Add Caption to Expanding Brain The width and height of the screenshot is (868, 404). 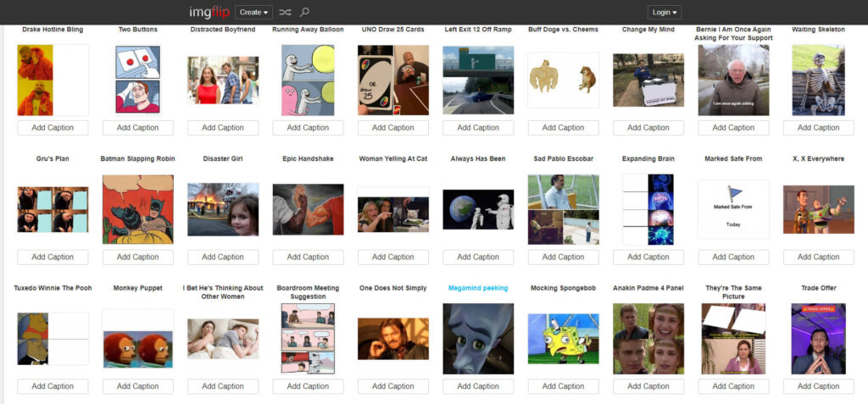(x=648, y=257)
